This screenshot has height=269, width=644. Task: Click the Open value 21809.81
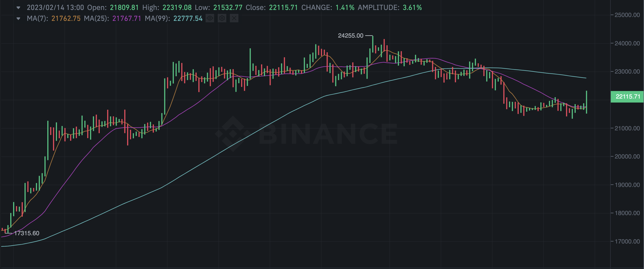click(124, 8)
